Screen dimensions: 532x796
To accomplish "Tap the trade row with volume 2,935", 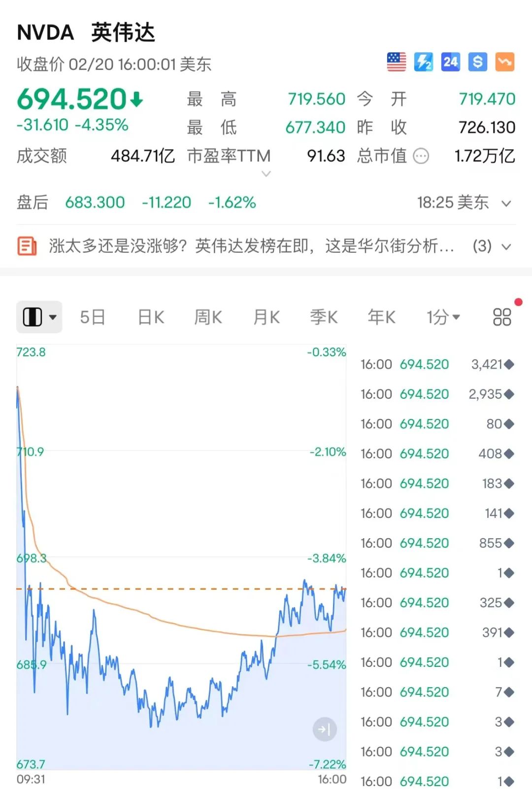I will (437, 394).
